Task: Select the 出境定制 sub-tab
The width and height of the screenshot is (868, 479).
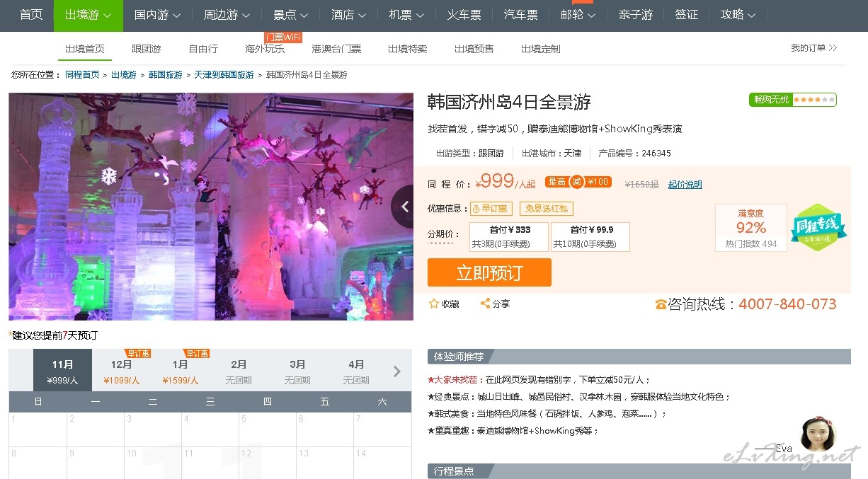Action: pos(541,49)
